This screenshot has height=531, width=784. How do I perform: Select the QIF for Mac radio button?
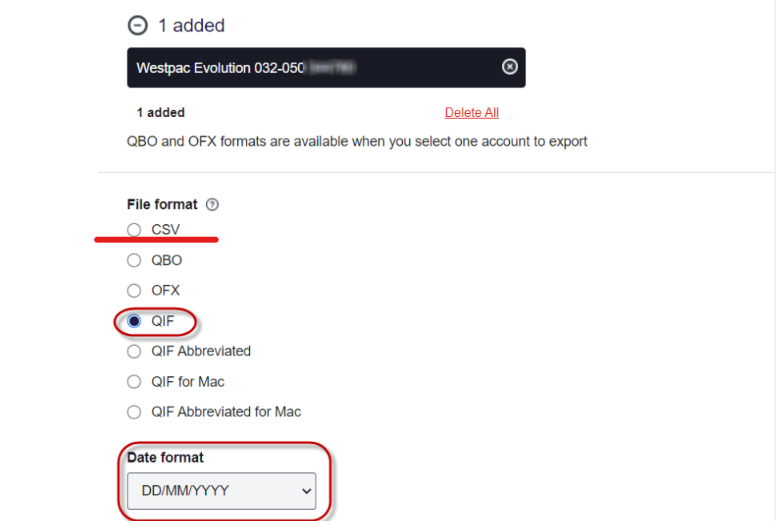[x=134, y=381]
